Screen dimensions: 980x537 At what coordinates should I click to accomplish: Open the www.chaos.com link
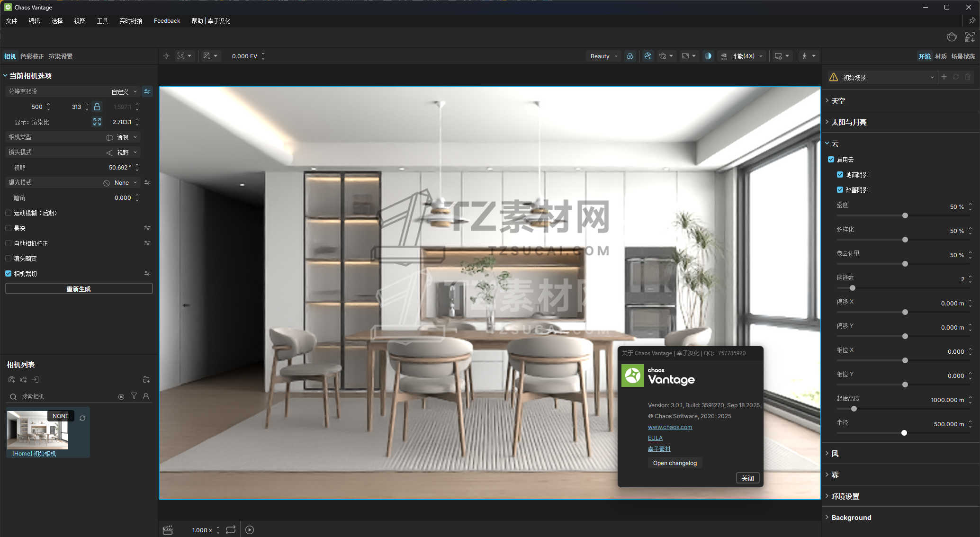(670, 427)
